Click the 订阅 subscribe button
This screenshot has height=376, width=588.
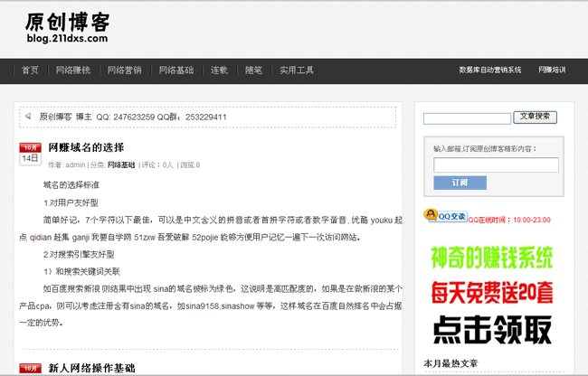click(x=460, y=183)
